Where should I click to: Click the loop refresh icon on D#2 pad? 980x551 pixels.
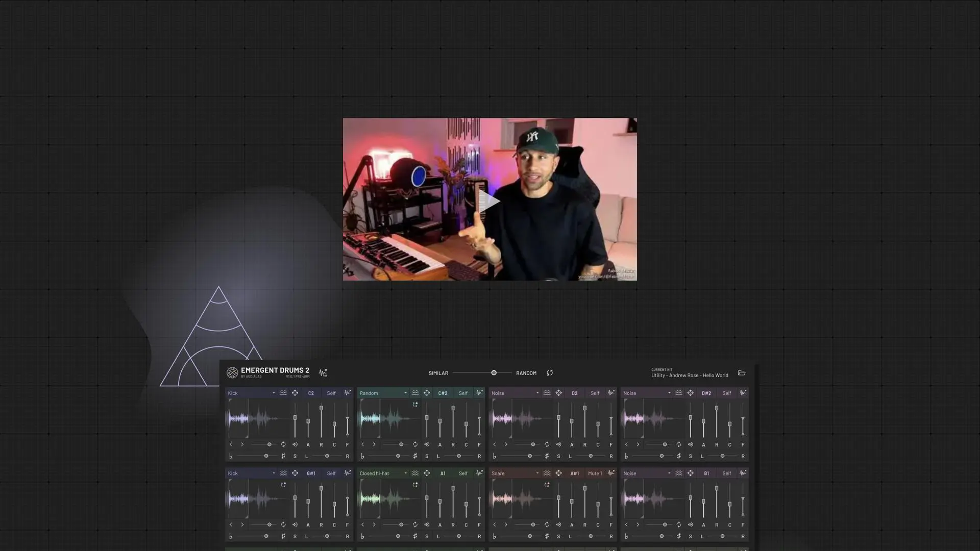pos(678,444)
